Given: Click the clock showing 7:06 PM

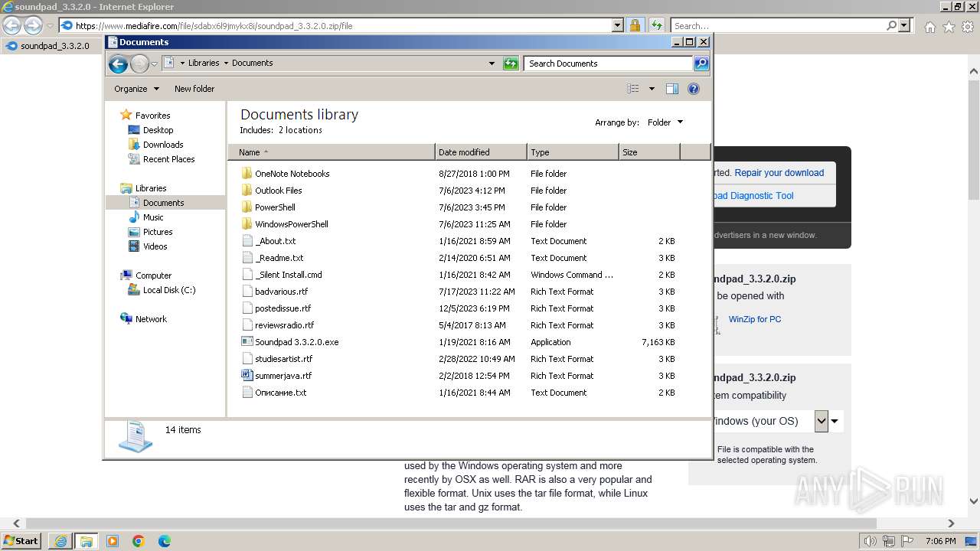Looking at the screenshot, I should [940, 541].
